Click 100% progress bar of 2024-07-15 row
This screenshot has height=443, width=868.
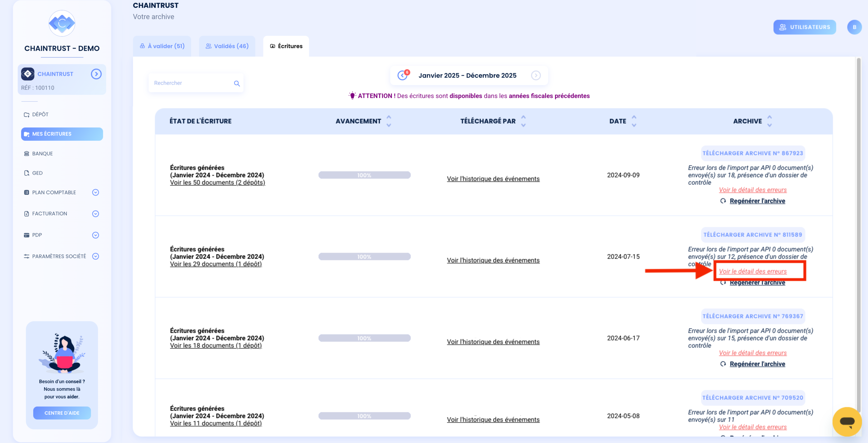click(x=364, y=257)
